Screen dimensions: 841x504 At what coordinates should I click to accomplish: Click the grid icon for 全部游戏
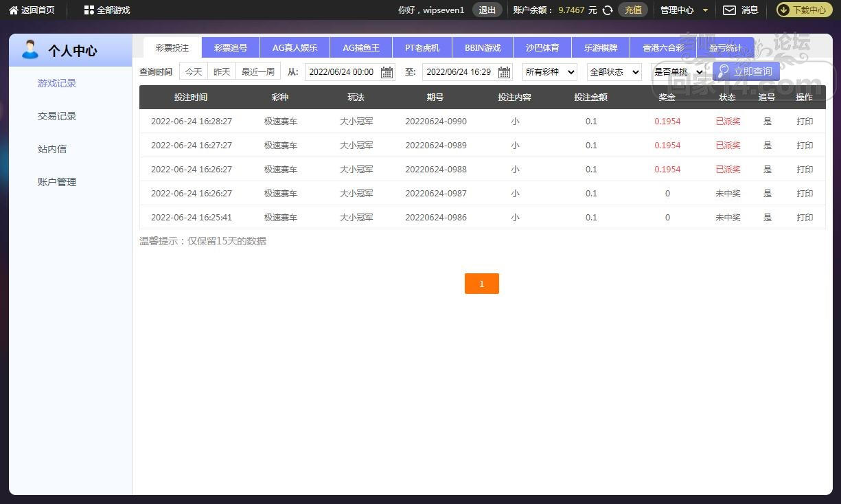[x=89, y=10]
